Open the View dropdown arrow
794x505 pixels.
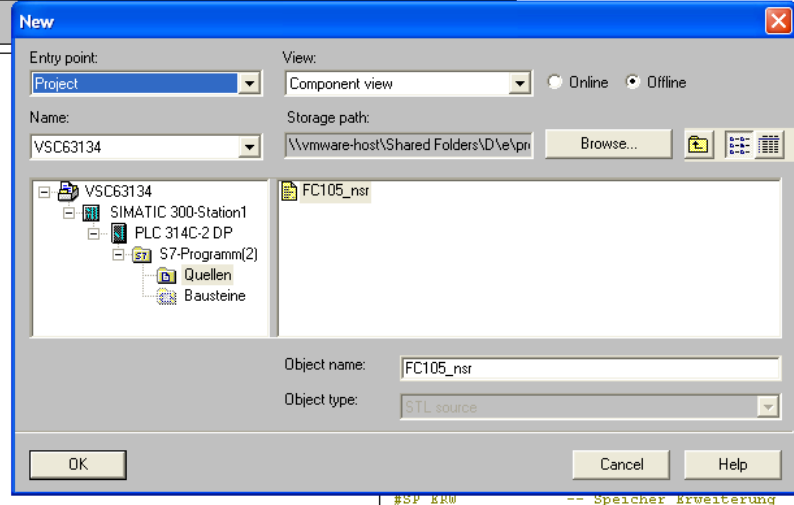pos(520,84)
